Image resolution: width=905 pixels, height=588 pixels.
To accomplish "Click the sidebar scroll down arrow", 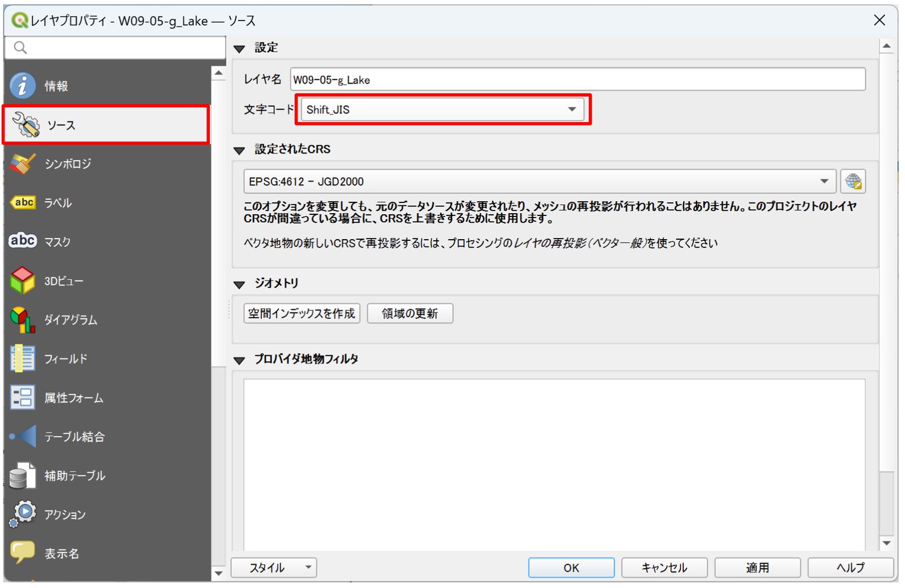I will pos(218,573).
